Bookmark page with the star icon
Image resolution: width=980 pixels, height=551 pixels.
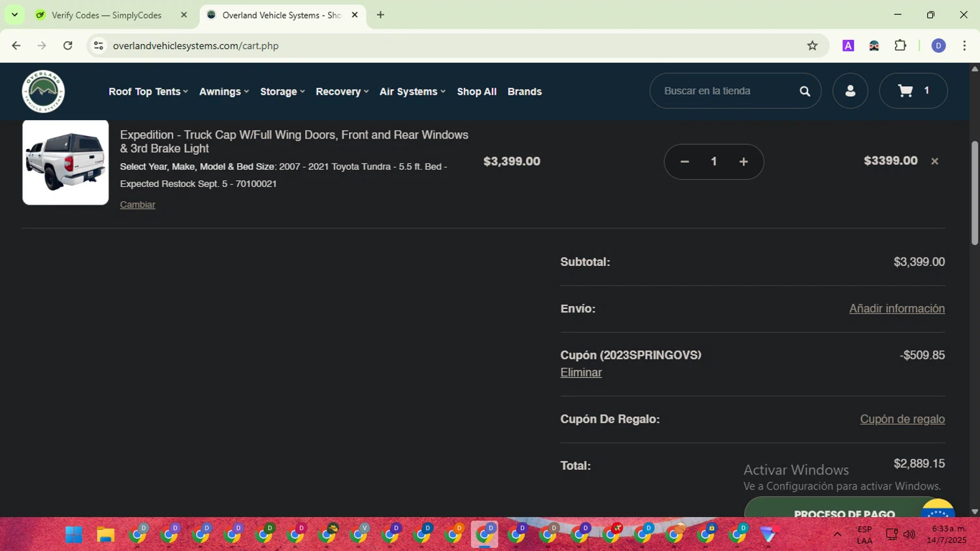pyautogui.click(x=812, y=46)
